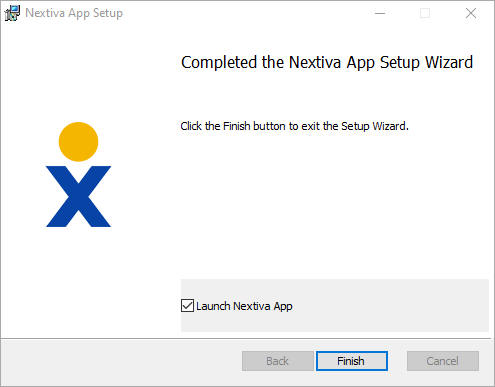Click the disabled Cancel button
Image resolution: width=495 pixels, height=387 pixels.
pos(443,361)
